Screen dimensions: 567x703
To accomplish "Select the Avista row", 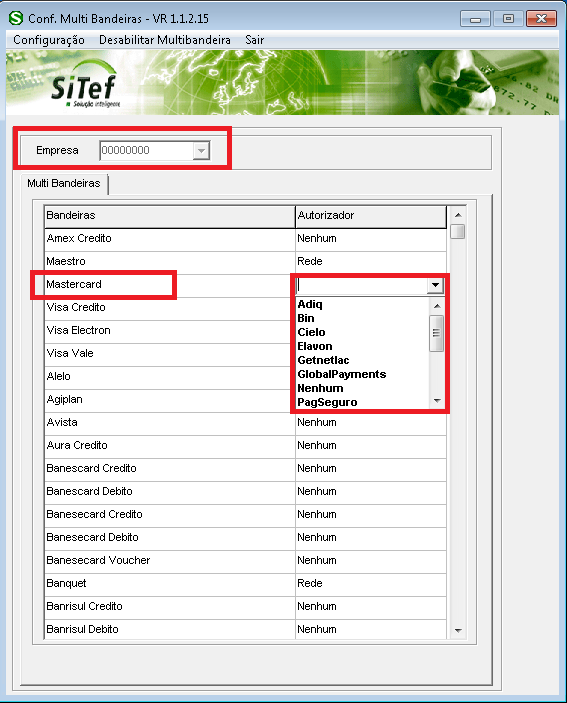I will 169,423.
